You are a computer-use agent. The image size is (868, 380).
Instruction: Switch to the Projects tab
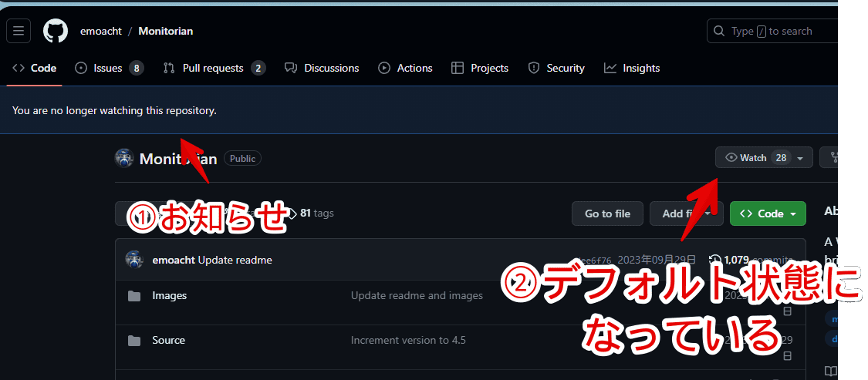pyautogui.click(x=480, y=68)
